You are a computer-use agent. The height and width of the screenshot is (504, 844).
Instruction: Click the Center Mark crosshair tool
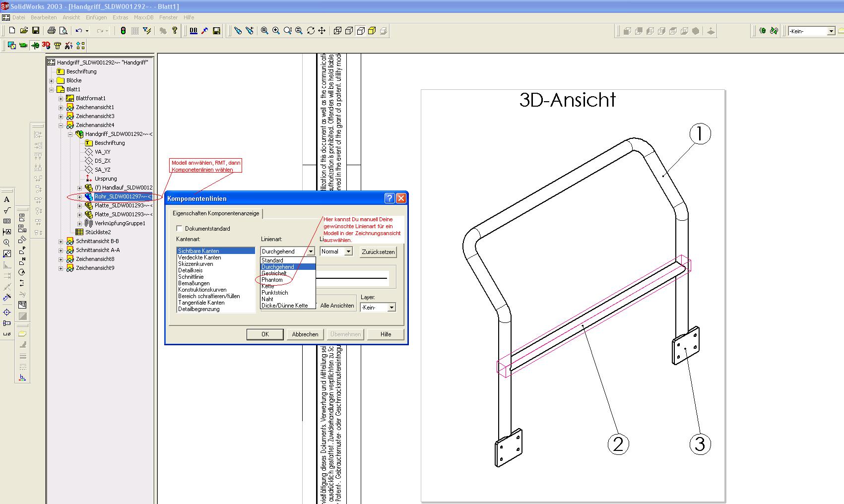6,312
